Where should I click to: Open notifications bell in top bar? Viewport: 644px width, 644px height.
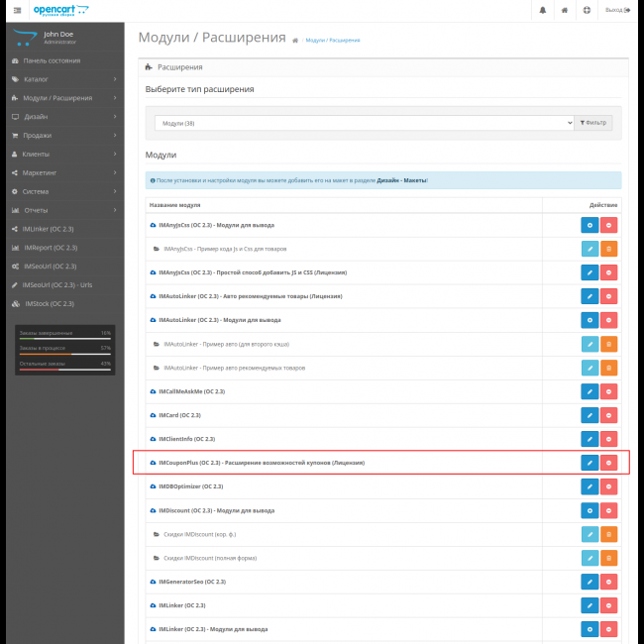click(542, 10)
